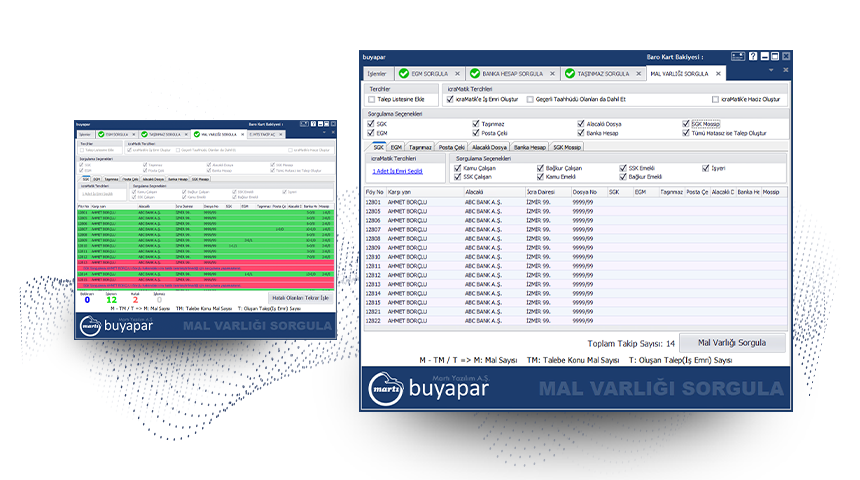Image resolution: width=860 pixels, height=480 pixels.
Task: Toggle the Kamu Çalışan checkbox in the right window
Action: pyautogui.click(x=458, y=168)
